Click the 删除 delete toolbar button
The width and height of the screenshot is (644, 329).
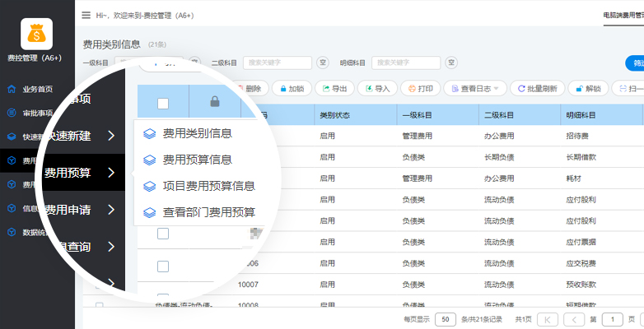click(x=247, y=88)
